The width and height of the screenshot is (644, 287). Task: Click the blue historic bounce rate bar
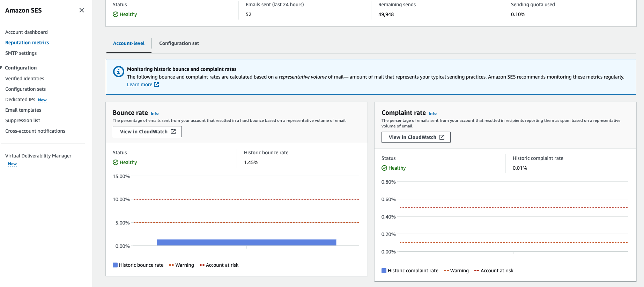(246, 242)
